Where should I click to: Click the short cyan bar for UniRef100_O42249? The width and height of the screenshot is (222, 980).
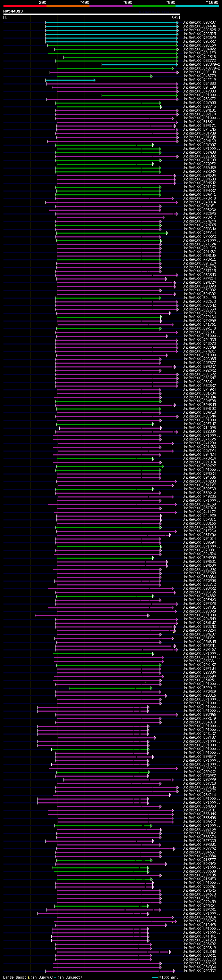(x=70, y=80)
